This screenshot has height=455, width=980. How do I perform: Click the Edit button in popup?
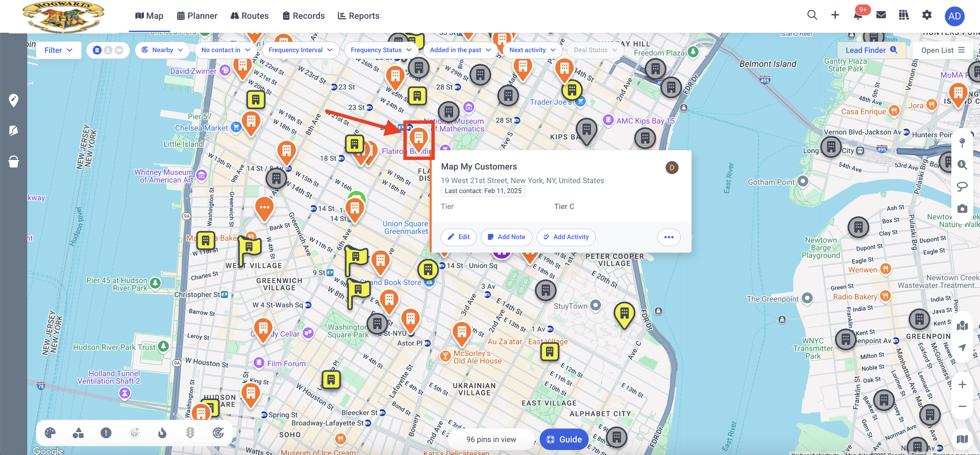pyautogui.click(x=458, y=237)
